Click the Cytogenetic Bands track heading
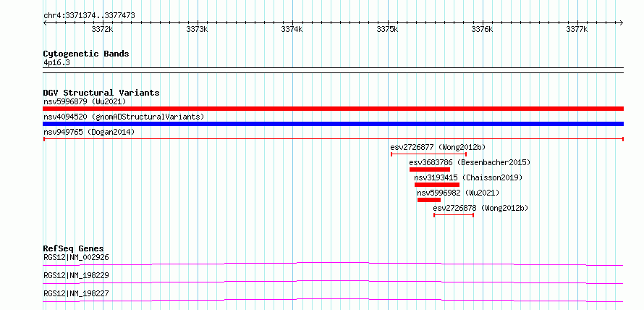The width and height of the screenshot is (644, 310). (x=86, y=54)
